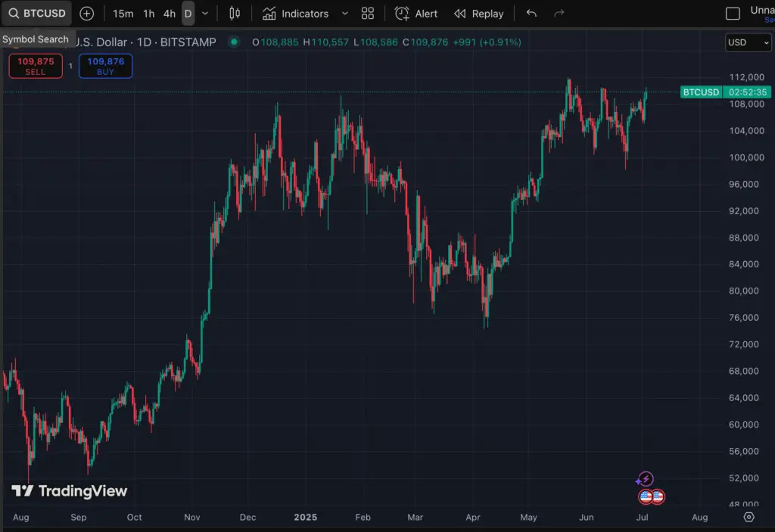
Task: Click the high value H110,557
Action: (325, 42)
